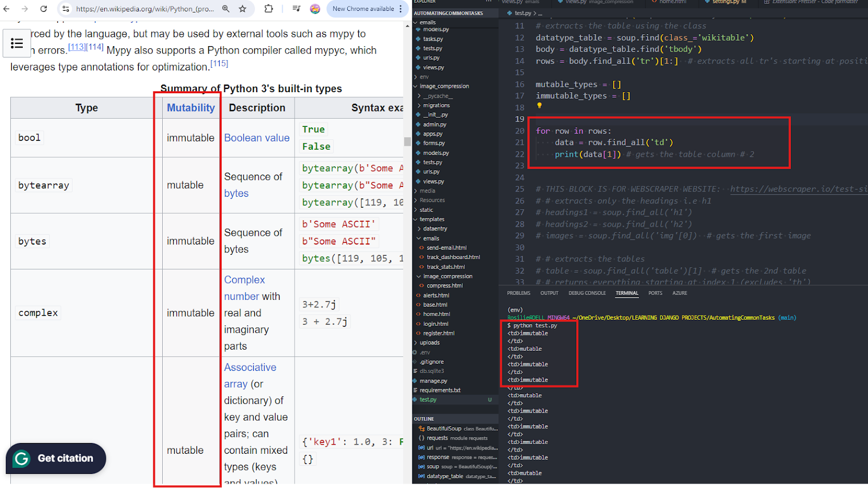Click Grammarly Get citation button
Screen dimensions: 868x488
(56, 458)
